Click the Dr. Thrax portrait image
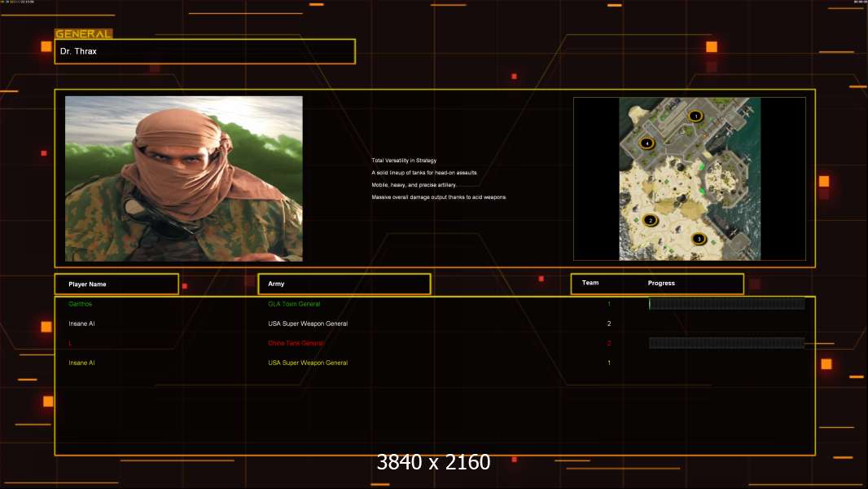Screen dimensions: 868x489 [184, 178]
